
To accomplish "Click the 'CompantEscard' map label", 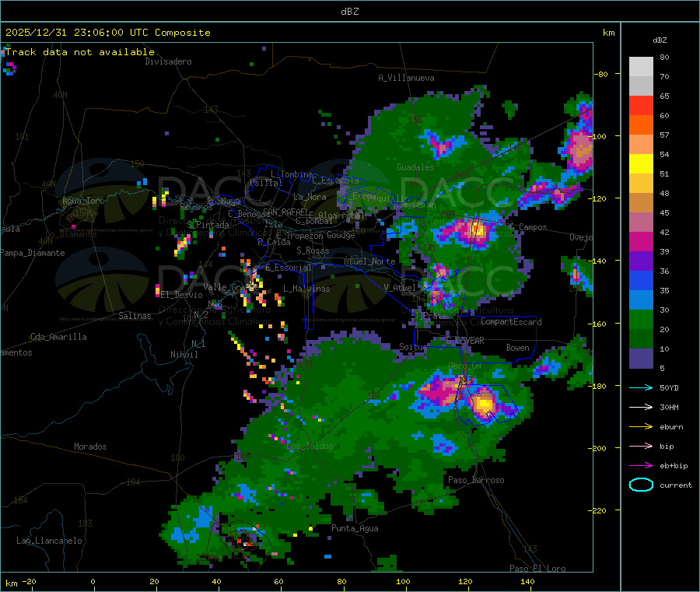I will [x=511, y=321].
